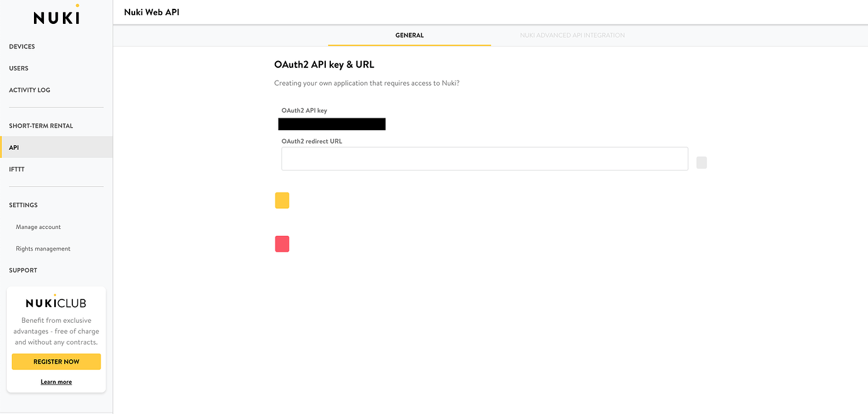Select the API menu entry

(x=14, y=147)
